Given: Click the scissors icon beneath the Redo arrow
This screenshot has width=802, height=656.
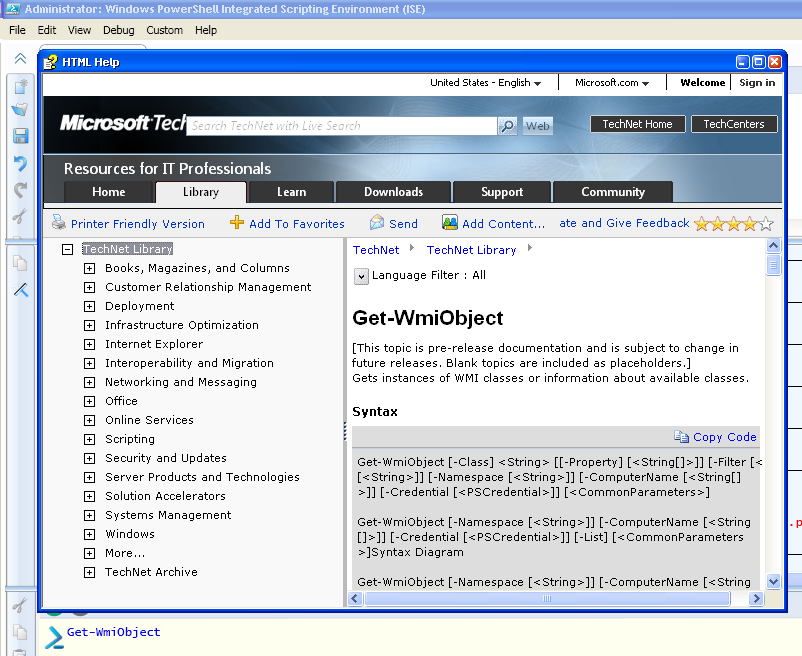Looking at the screenshot, I should pyautogui.click(x=19, y=216).
